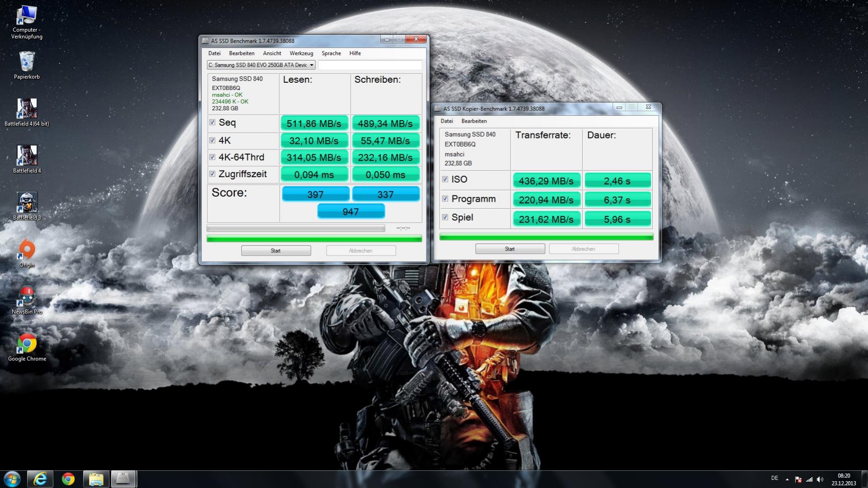Open the Ansicht menu
The width and height of the screenshot is (868, 488).
tap(272, 53)
